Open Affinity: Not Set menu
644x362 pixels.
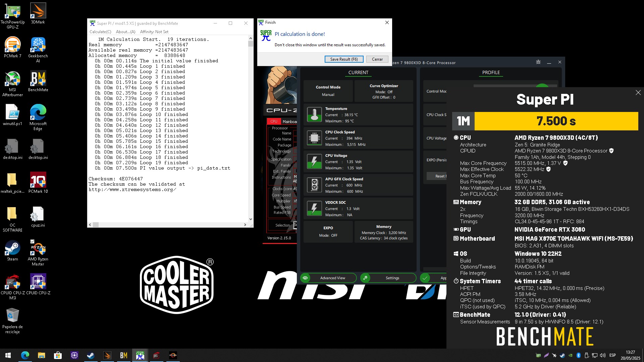click(154, 32)
